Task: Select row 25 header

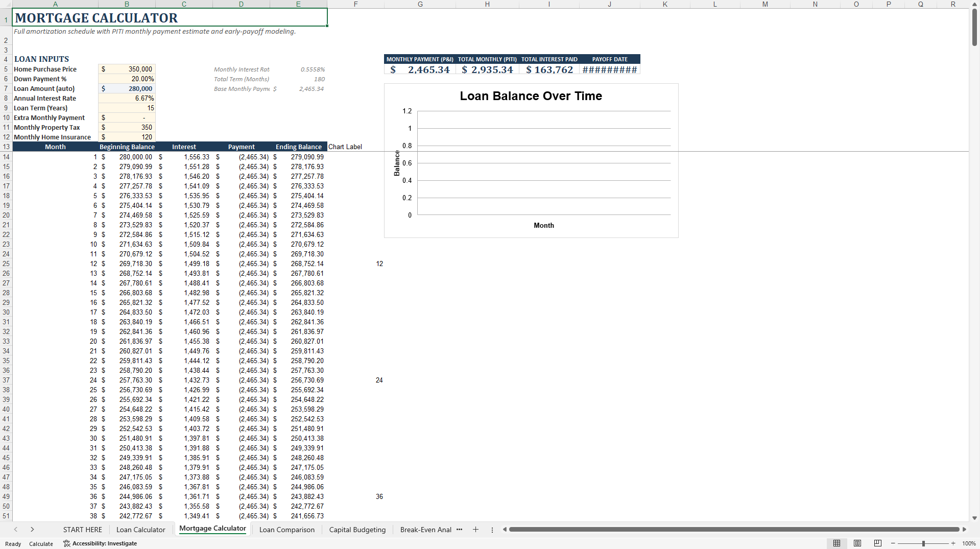Action: click(x=6, y=264)
